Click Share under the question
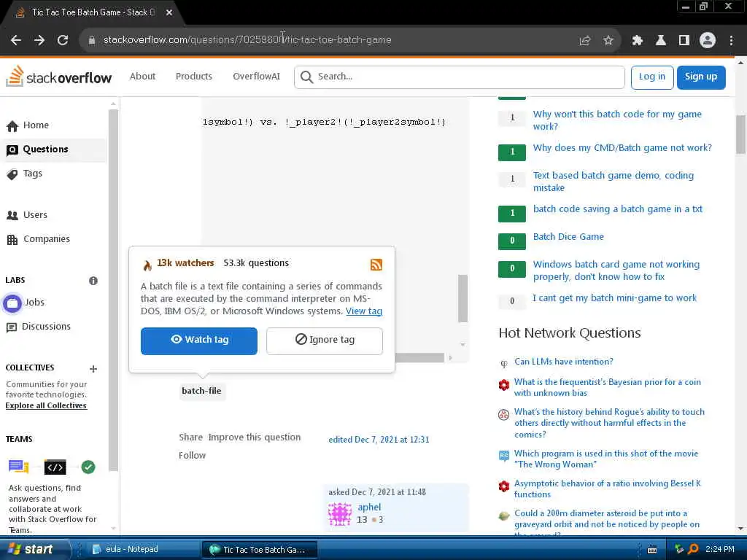This screenshot has width=747, height=560. point(190,437)
